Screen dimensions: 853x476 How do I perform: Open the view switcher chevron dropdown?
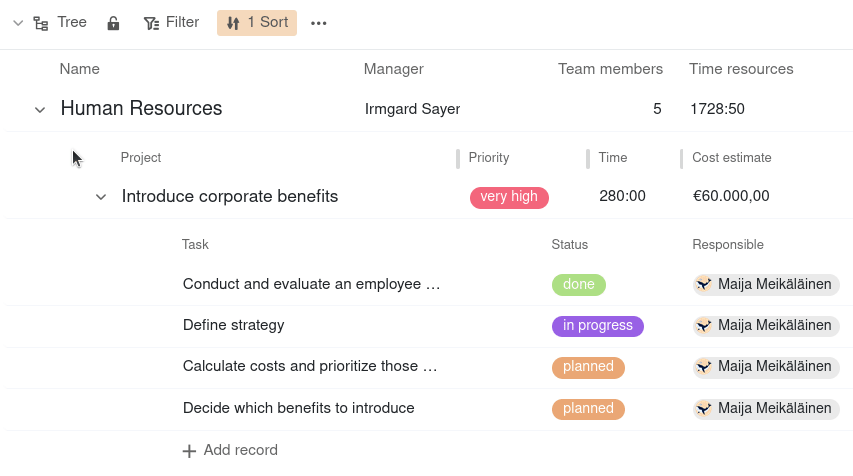coord(18,23)
